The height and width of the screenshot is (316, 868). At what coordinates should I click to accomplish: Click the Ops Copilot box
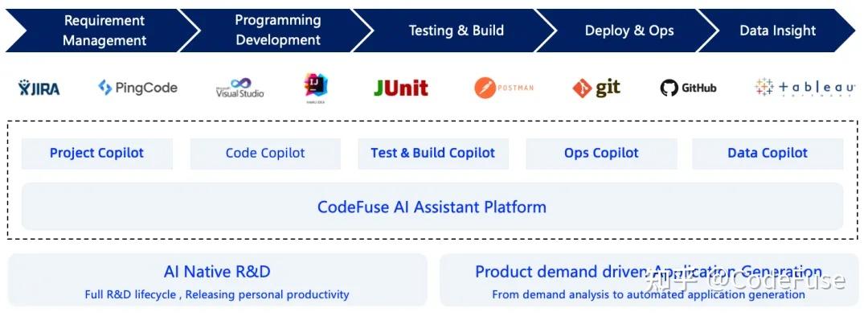pyautogui.click(x=601, y=154)
